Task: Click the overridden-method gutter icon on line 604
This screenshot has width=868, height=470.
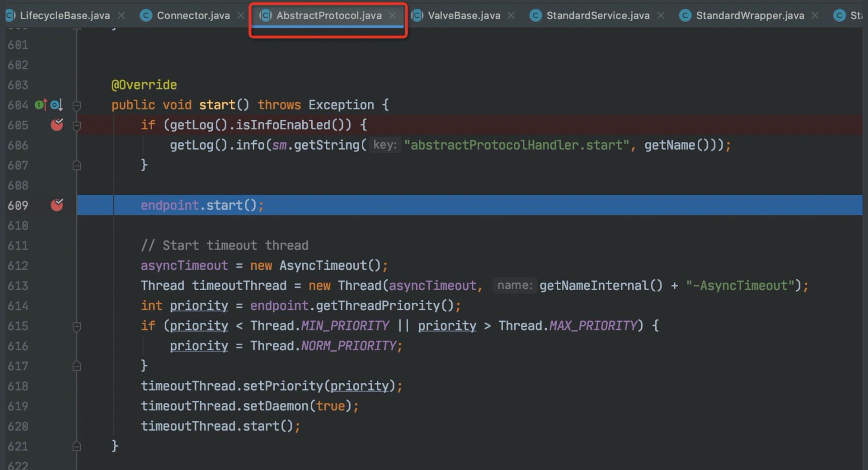Action: [56, 105]
